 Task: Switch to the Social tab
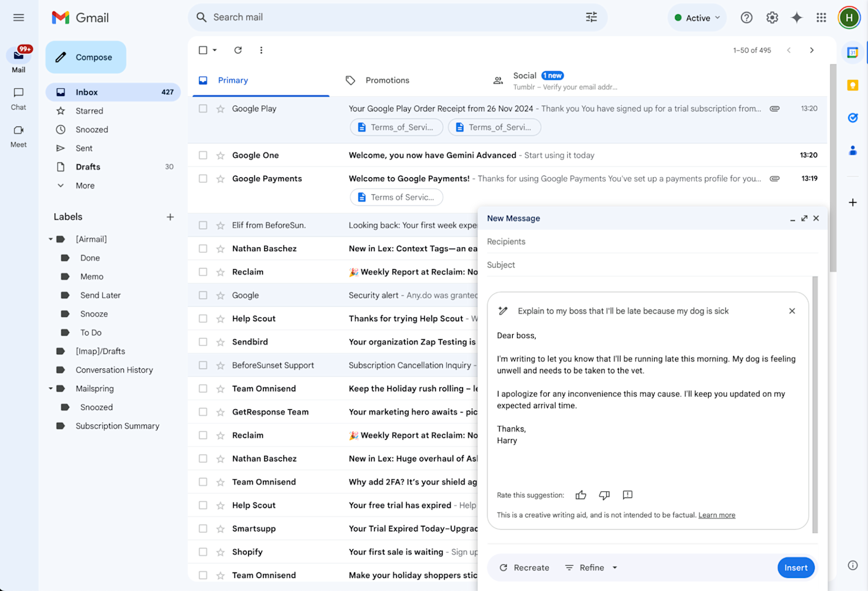pyautogui.click(x=555, y=81)
